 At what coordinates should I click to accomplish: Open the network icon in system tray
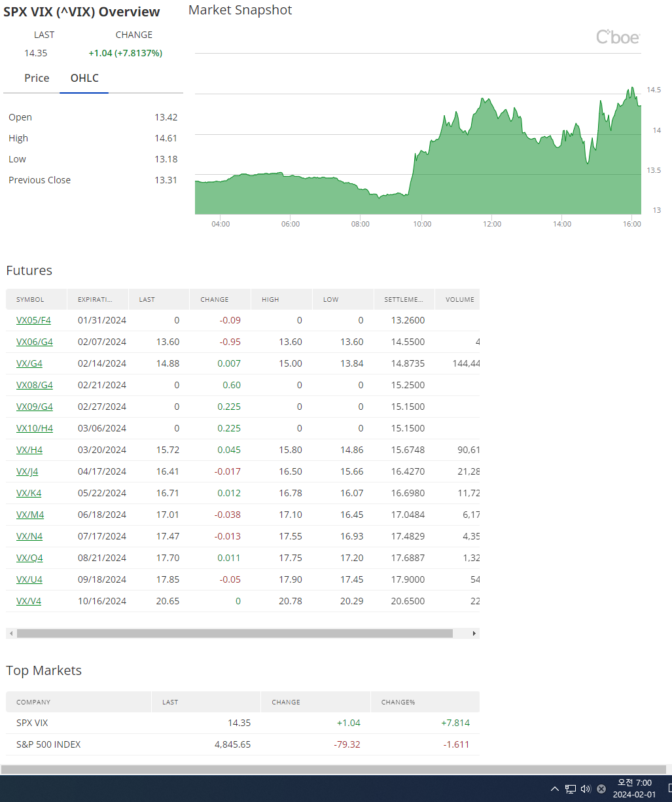[571, 789]
